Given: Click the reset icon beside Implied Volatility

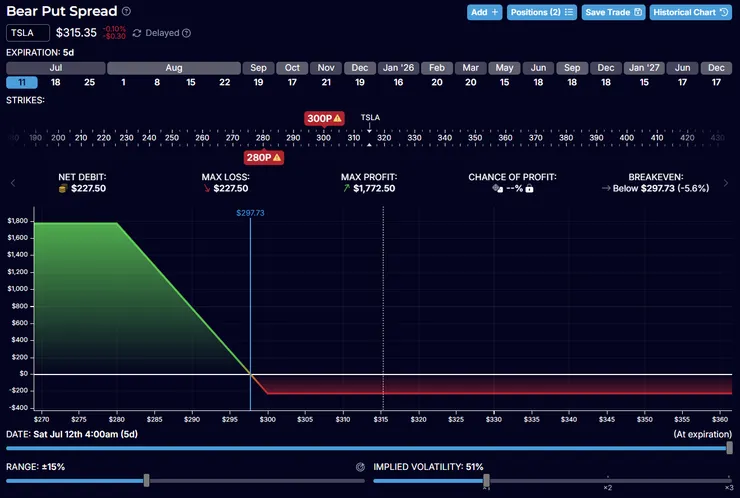Looking at the screenshot, I should click(x=360, y=467).
